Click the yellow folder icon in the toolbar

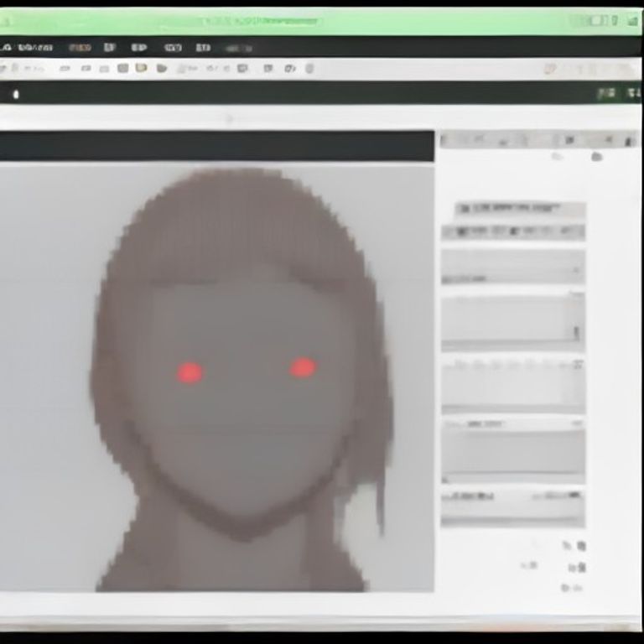coord(141,68)
